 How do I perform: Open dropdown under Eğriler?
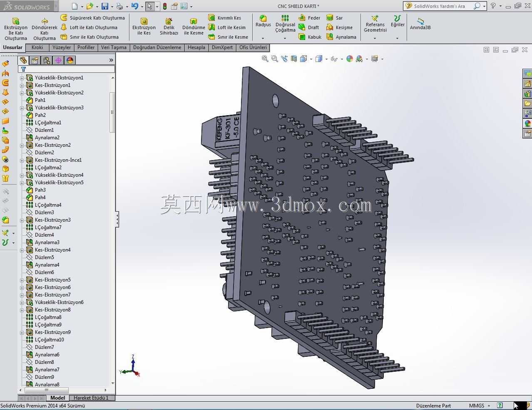(398, 38)
